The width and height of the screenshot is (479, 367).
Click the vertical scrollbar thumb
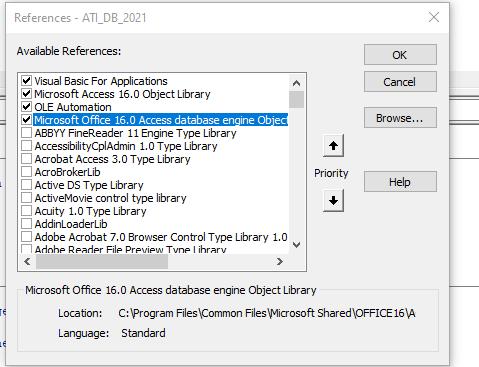296,99
